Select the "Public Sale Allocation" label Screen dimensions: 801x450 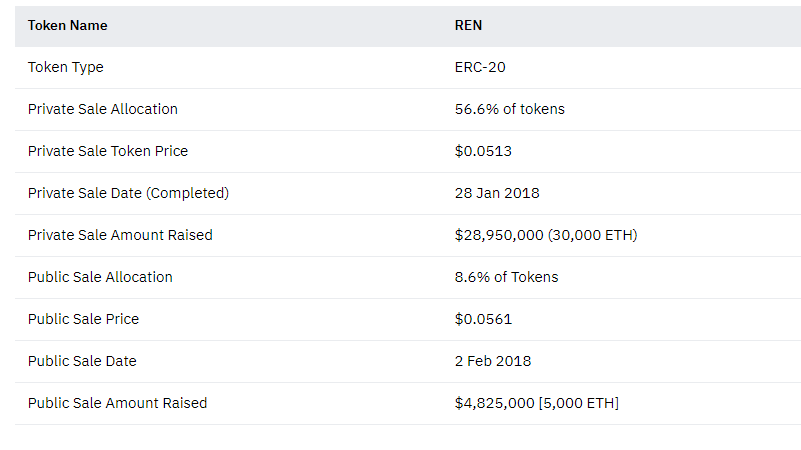[100, 277]
